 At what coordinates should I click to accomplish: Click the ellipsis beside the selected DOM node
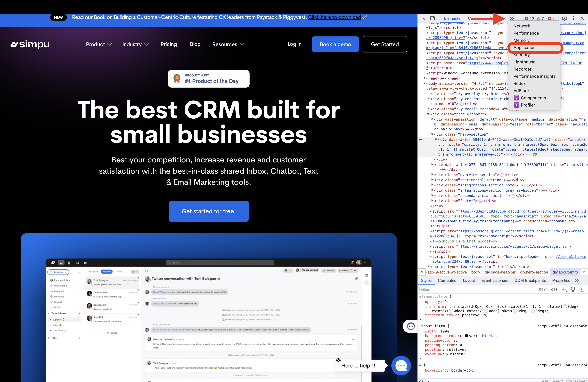tap(420, 140)
